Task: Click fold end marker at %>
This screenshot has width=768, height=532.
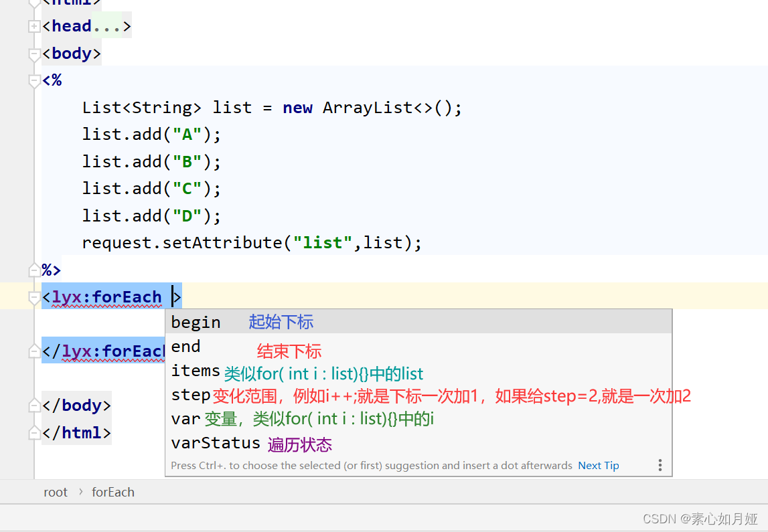Action: (x=34, y=270)
